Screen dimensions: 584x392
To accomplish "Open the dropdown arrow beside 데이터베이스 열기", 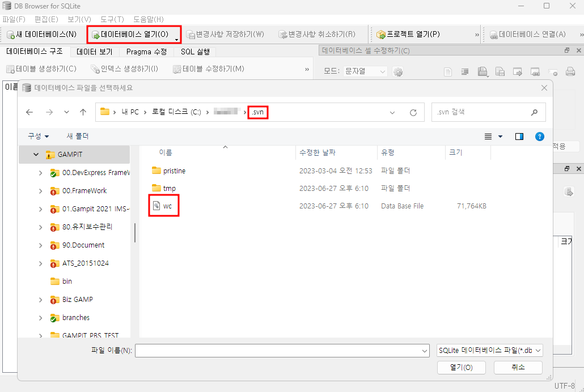I will (x=176, y=39).
